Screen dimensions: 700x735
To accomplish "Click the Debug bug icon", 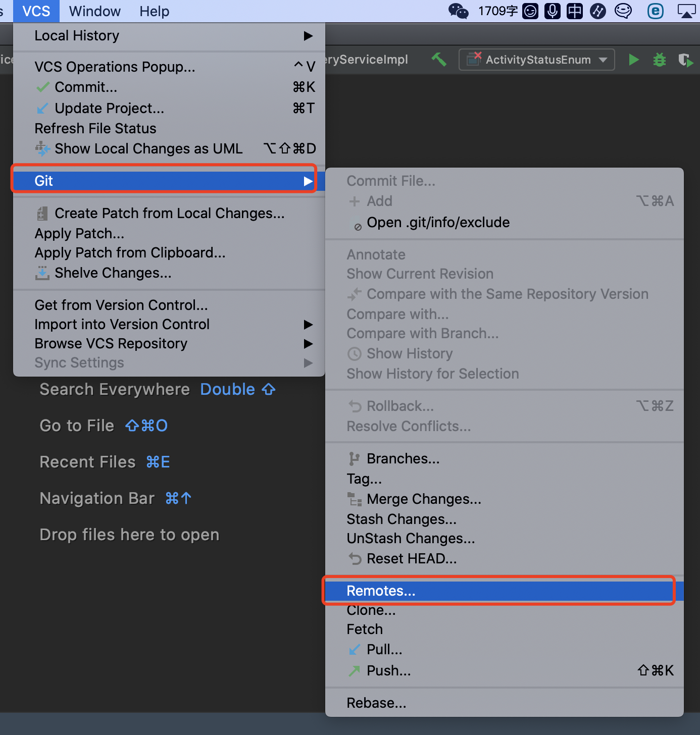I will click(x=660, y=60).
